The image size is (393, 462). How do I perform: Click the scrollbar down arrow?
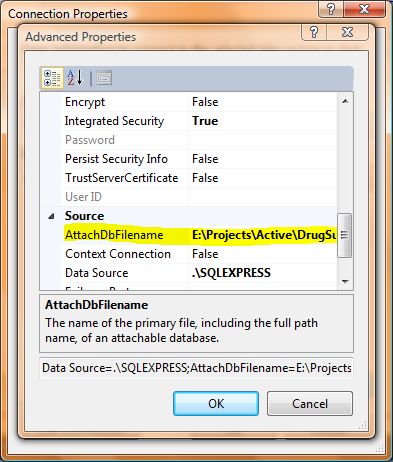345,282
